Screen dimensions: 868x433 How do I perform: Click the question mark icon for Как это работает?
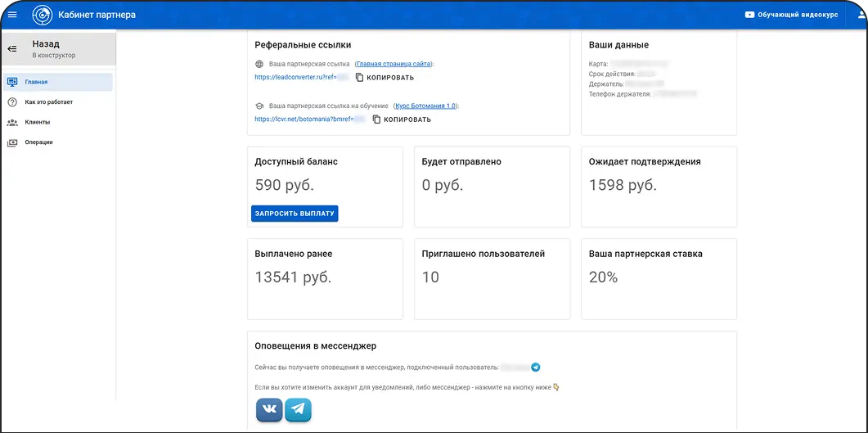pos(12,101)
